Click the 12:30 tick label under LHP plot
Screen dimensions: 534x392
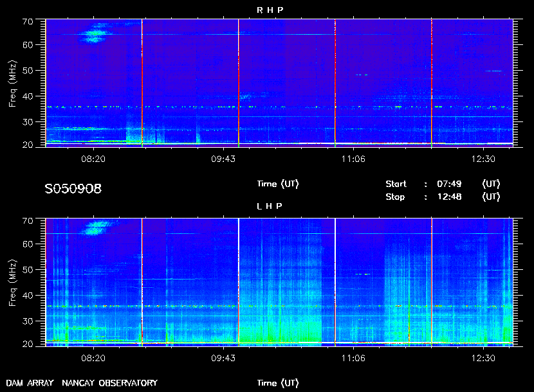[x=483, y=358]
